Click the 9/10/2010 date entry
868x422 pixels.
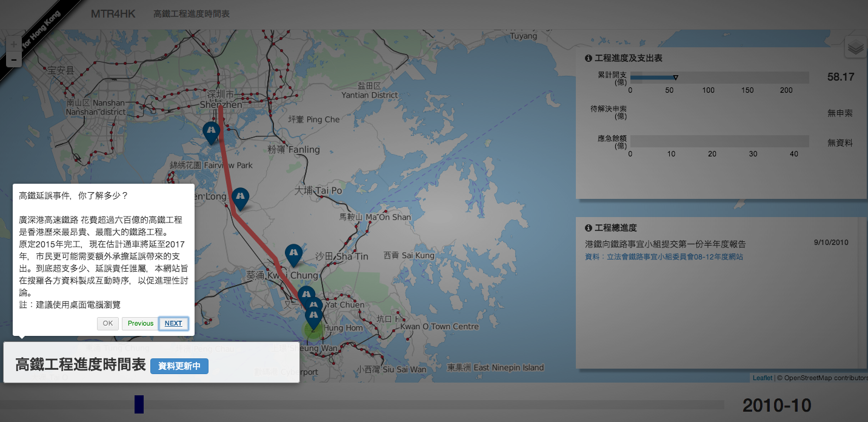tap(831, 243)
